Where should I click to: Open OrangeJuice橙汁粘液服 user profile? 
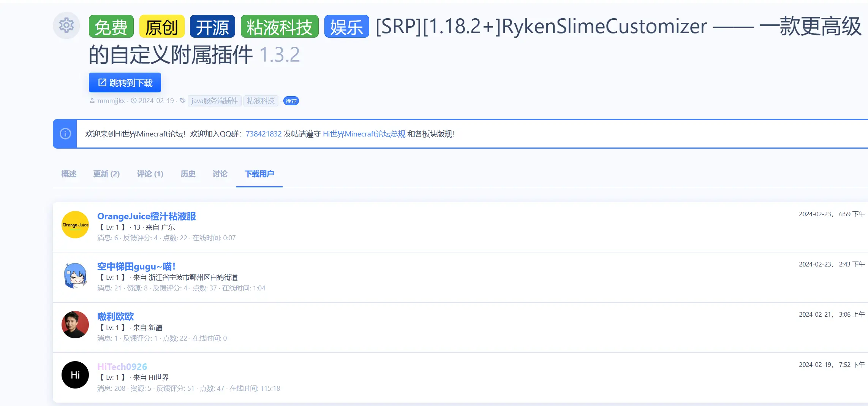(146, 216)
